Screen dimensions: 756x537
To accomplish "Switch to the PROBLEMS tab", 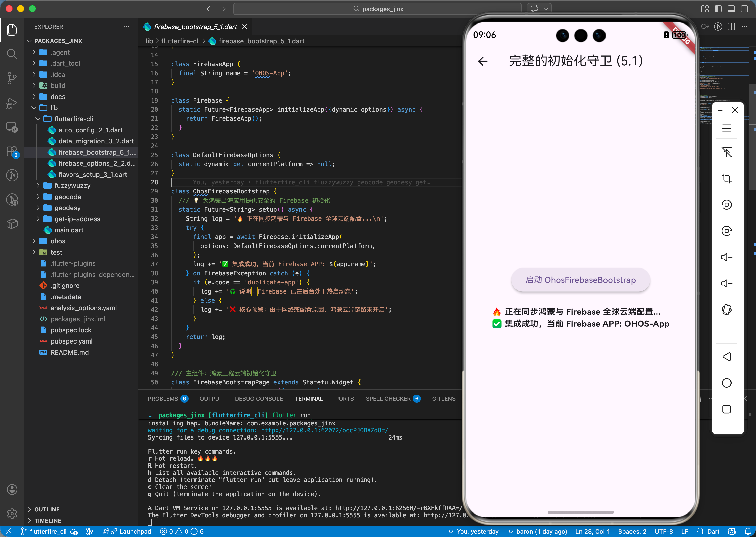I will point(163,398).
